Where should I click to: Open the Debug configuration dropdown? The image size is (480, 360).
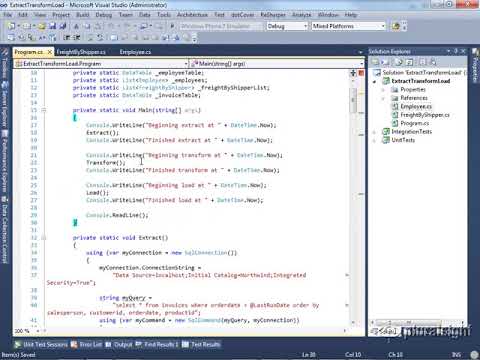tap(305, 26)
